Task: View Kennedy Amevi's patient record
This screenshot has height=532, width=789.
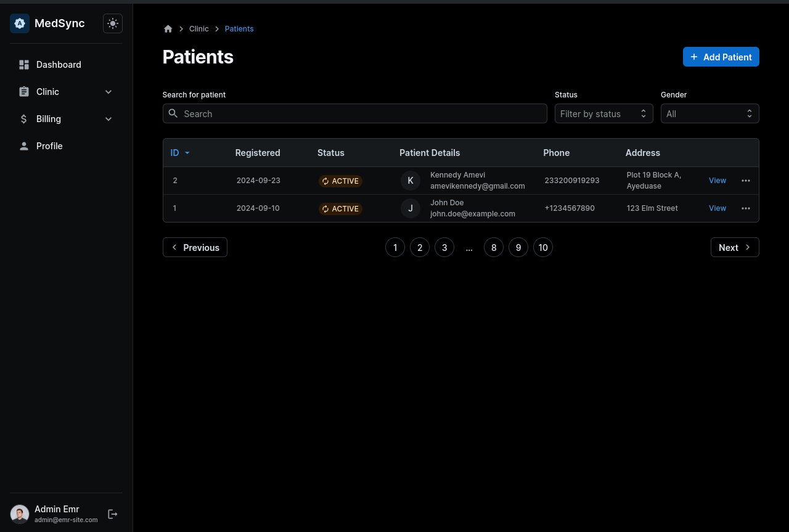Action: (717, 181)
